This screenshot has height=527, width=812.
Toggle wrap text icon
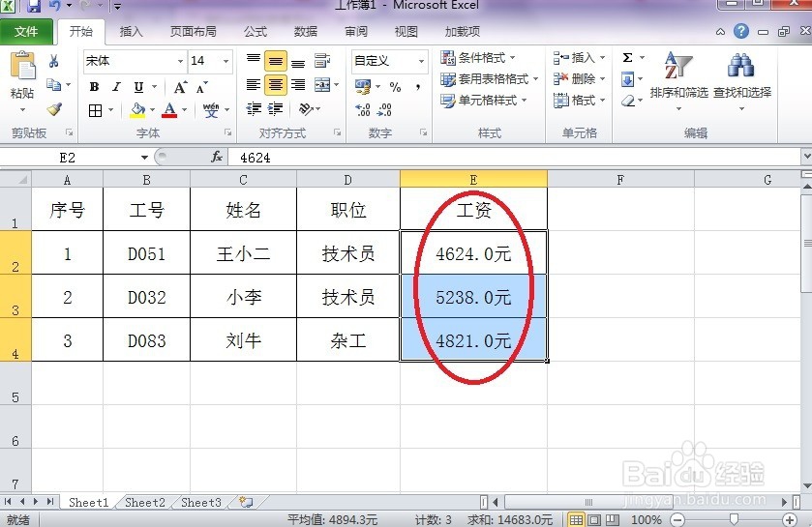point(322,61)
